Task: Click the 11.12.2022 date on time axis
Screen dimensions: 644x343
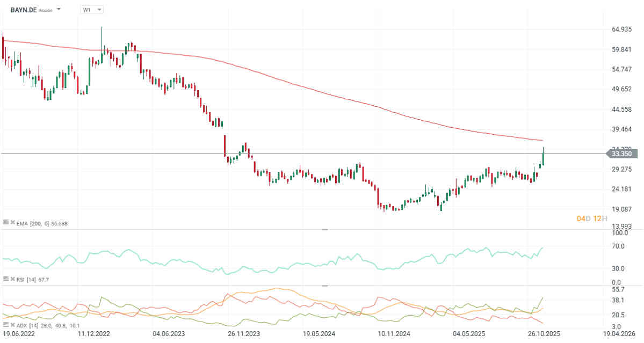Action: pyautogui.click(x=95, y=334)
